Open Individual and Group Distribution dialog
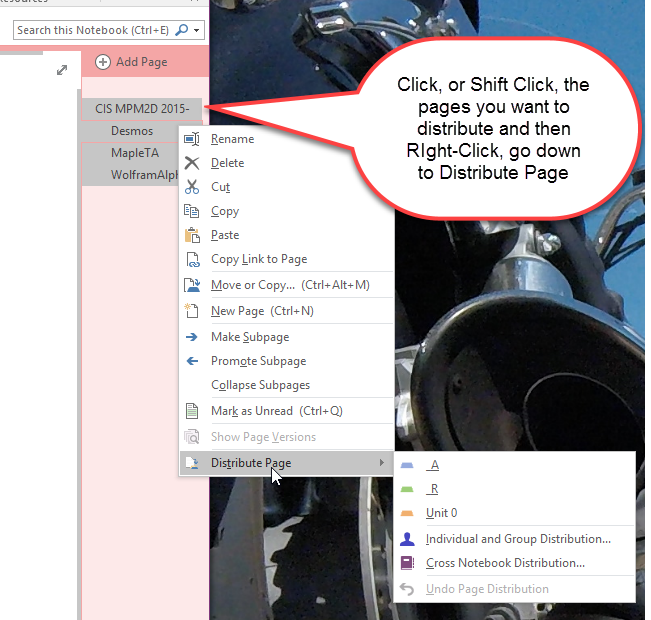This screenshot has height=620, width=651. click(x=514, y=539)
